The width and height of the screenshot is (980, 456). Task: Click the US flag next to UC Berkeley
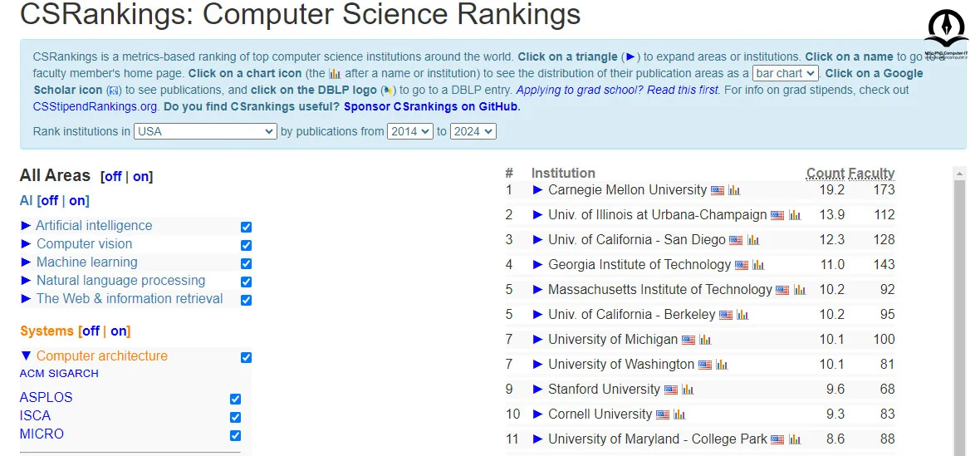coord(726,316)
